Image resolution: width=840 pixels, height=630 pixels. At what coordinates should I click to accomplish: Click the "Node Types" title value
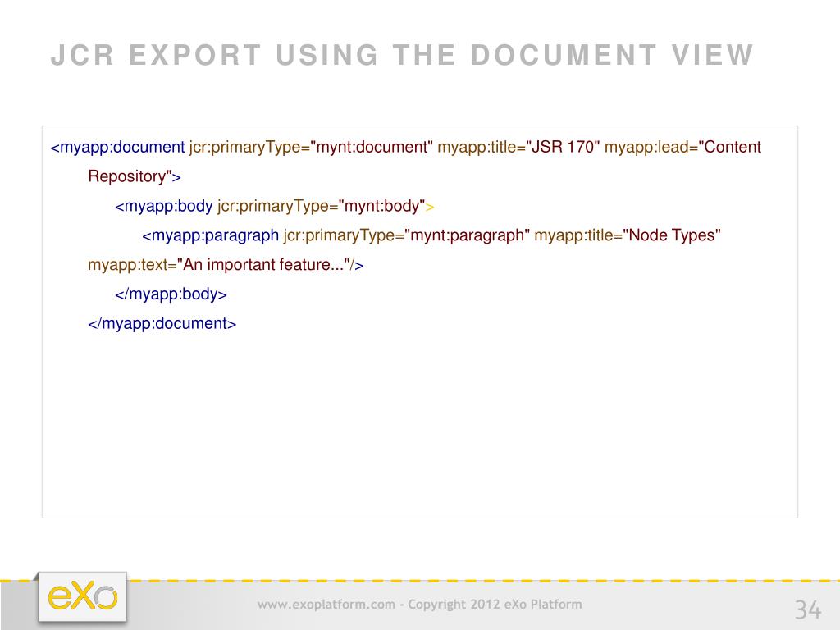pos(672,235)
